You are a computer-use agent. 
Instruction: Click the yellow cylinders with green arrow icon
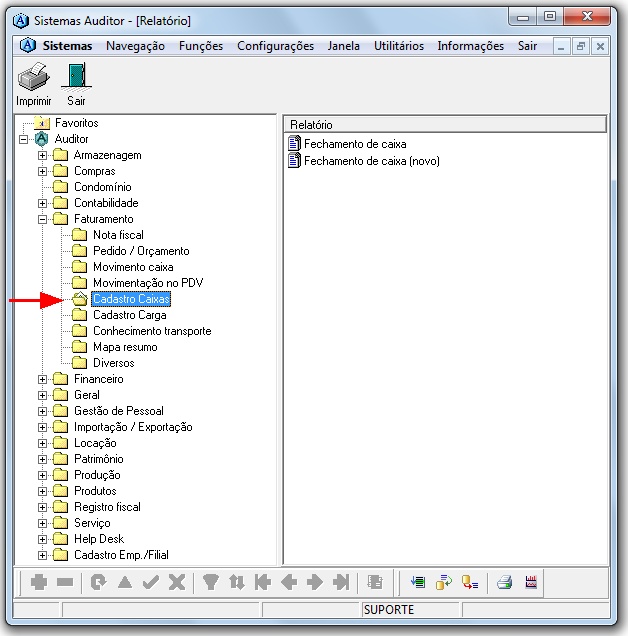[x=444, y=582]
